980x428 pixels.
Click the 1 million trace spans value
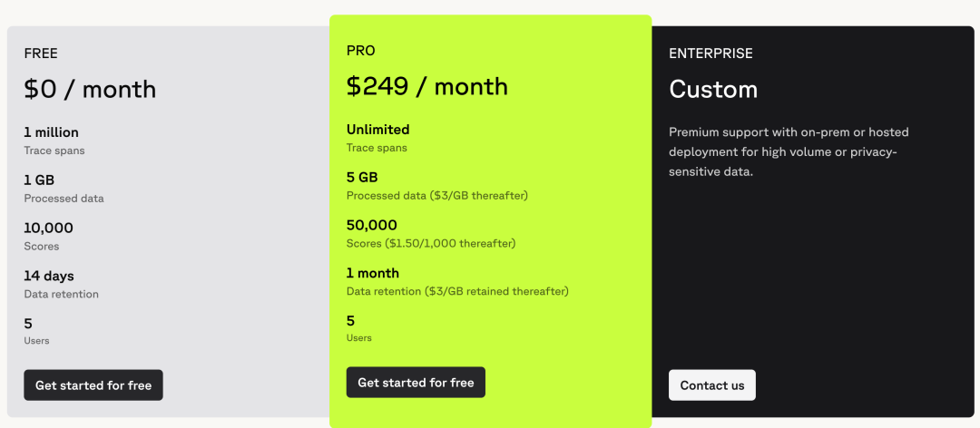click(x=52, y=132)
